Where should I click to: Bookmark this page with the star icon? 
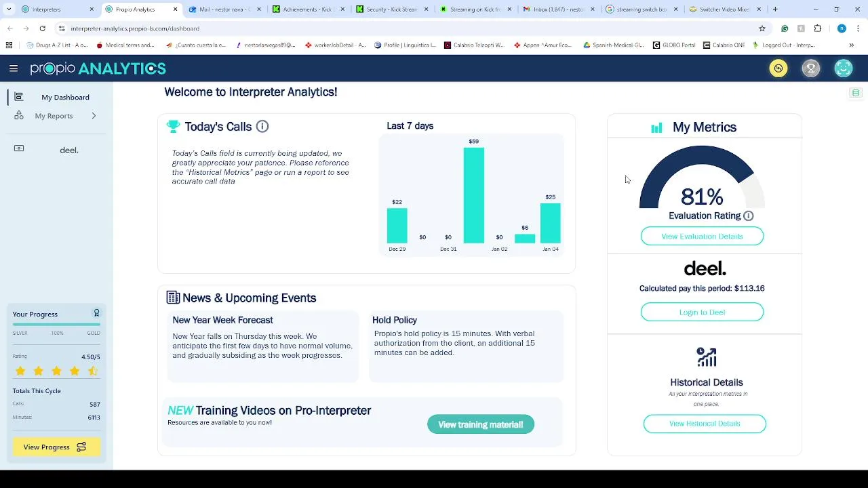[x=762, y=28]
